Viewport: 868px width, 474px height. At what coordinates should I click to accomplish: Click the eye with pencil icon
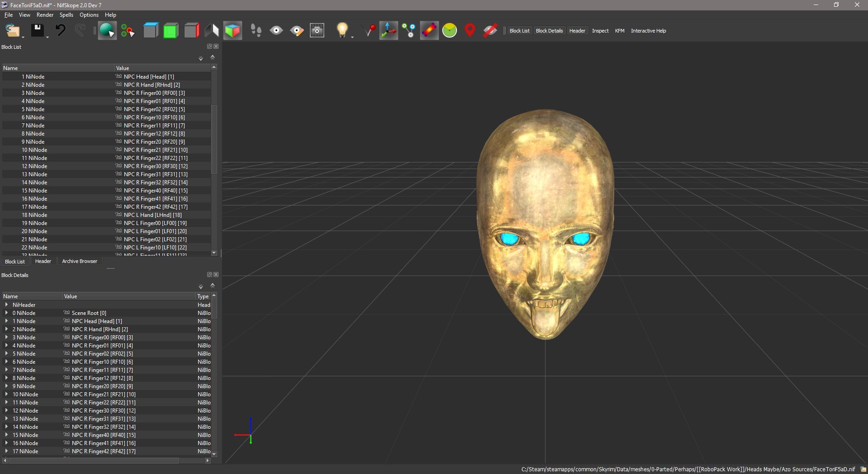pos(297,31)
